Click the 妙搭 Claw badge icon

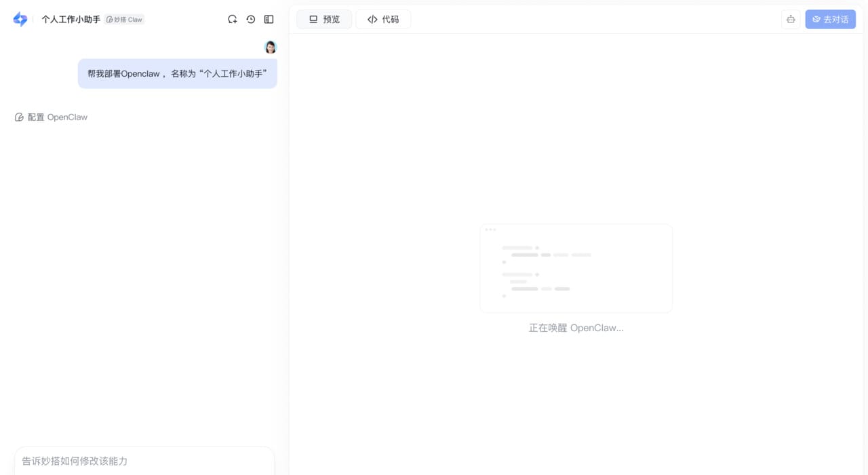[x=108, y=19]
